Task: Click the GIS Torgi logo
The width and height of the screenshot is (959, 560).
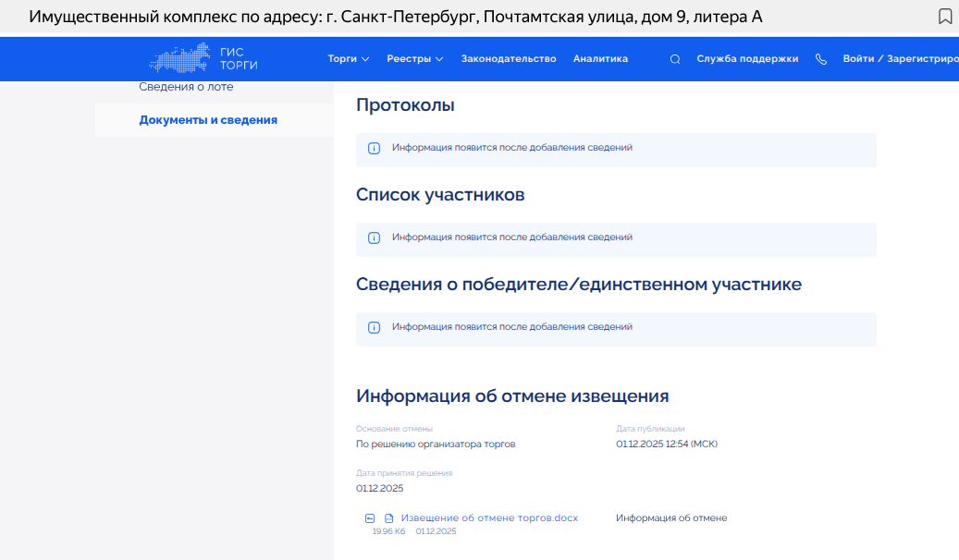Action: click(x=203, y=59)
